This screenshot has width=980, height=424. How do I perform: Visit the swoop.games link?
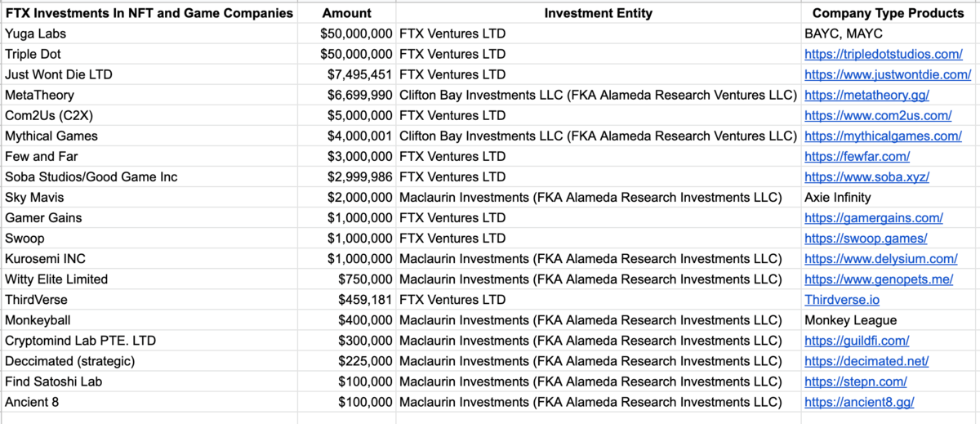(x=866, y=238)
